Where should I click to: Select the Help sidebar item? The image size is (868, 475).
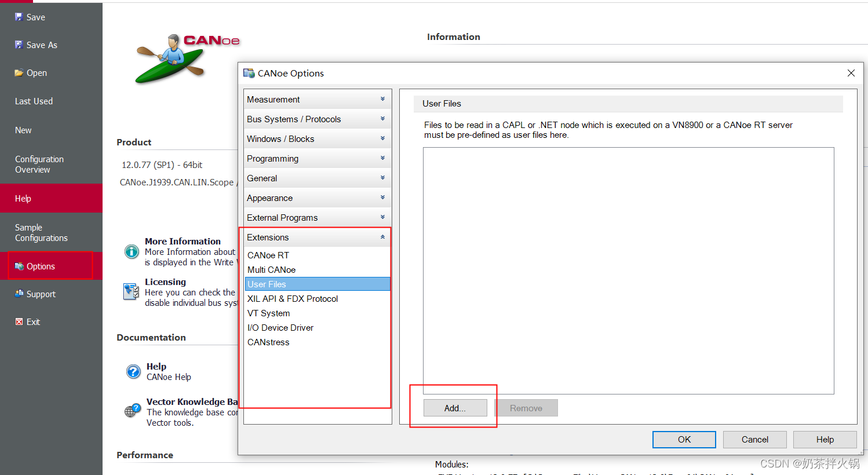(x=51, y=198)
